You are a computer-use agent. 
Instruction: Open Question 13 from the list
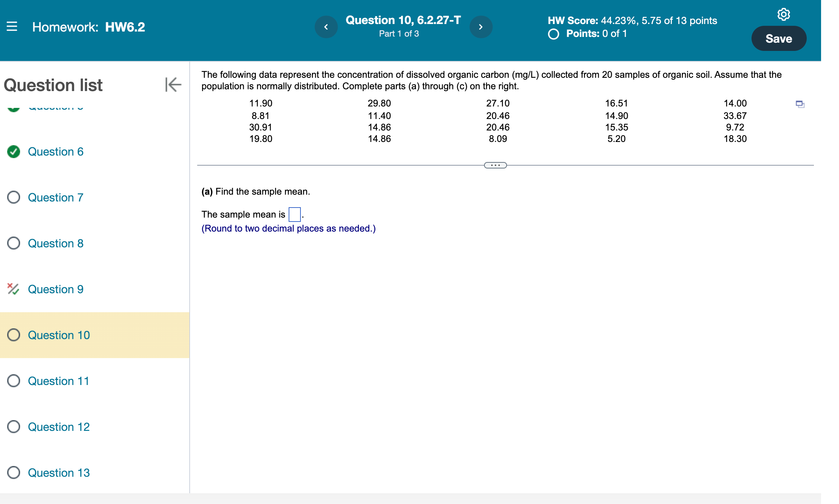(x=59, y=472)
